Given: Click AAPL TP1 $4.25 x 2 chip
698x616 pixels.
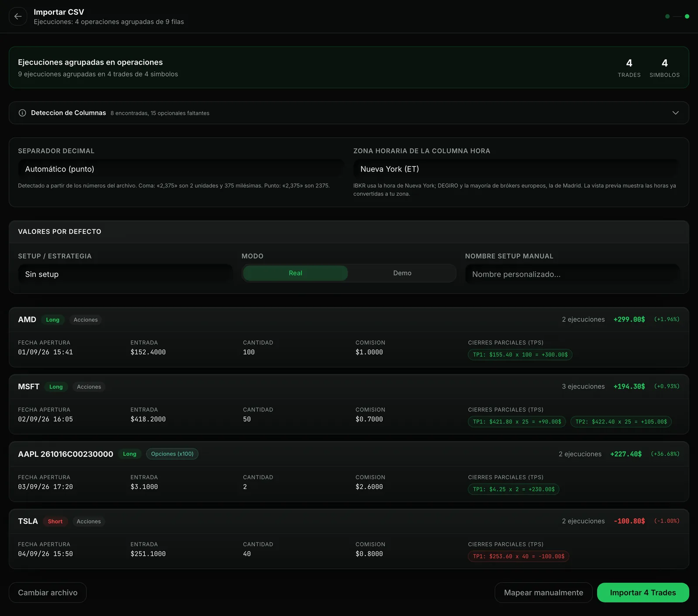Looking at the screenshot, I should click(x=513, y=489).
